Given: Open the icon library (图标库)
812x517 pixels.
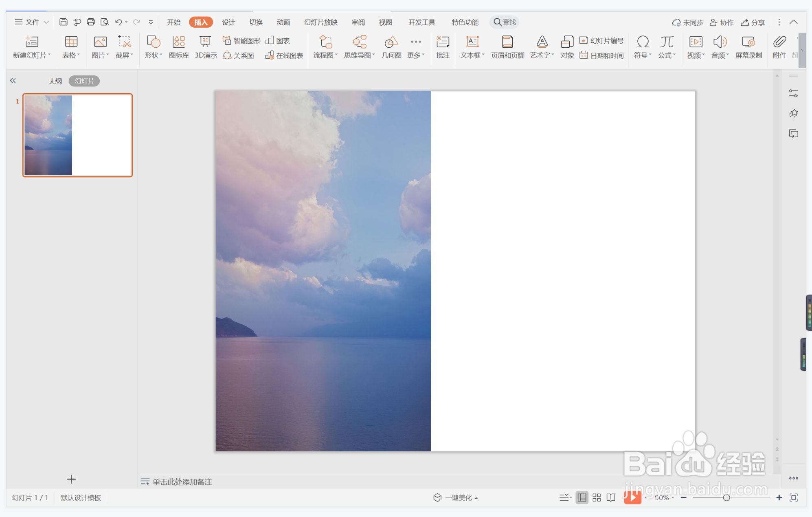Looking at the screenshot, I should pos(178,42).
